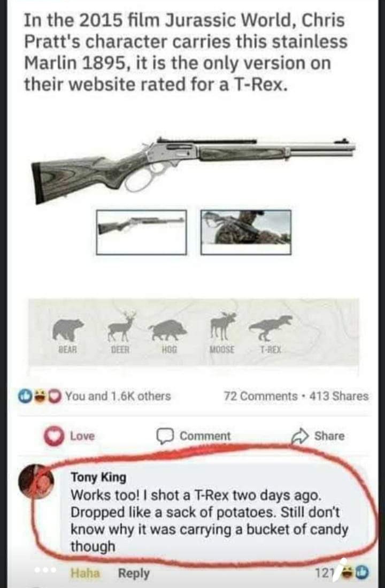Viewport: 385px width, 588px height.
Task: Open the 413 Shares link
Action: (x=339, y=396)
